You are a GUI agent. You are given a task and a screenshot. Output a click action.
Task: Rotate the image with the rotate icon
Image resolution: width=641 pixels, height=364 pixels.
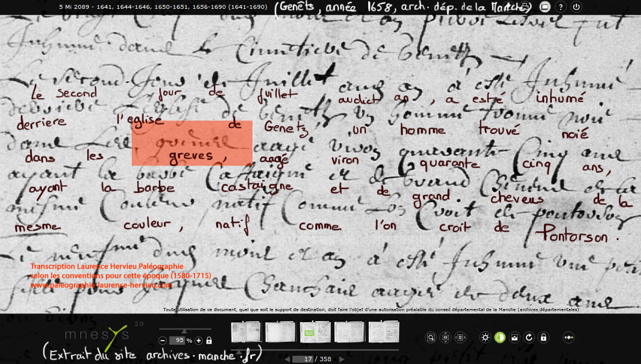tap(529, 338)
